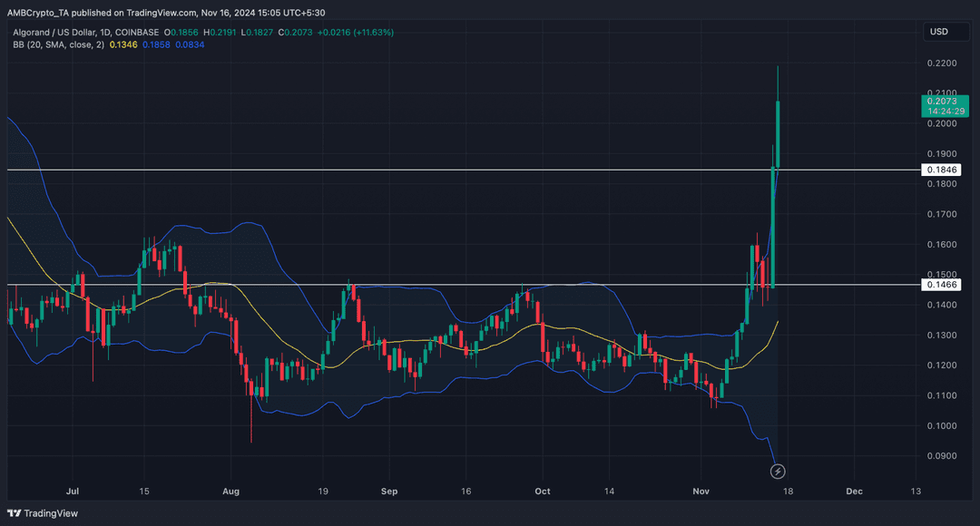
Task: Click the Oct label on the time axis
Action: 541,491
